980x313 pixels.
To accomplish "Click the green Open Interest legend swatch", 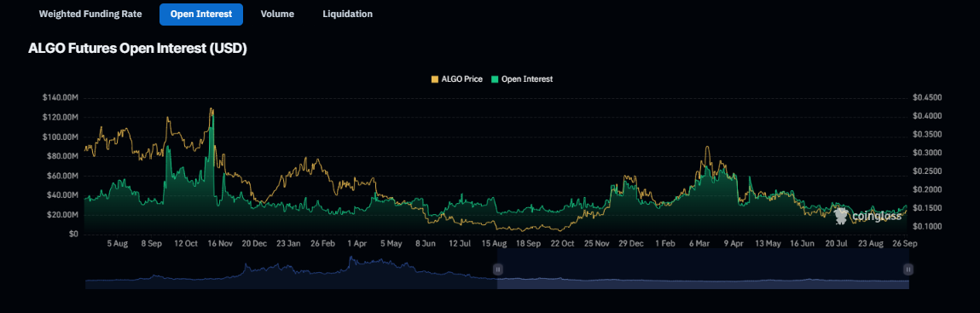I will click(x=495, y=79).
